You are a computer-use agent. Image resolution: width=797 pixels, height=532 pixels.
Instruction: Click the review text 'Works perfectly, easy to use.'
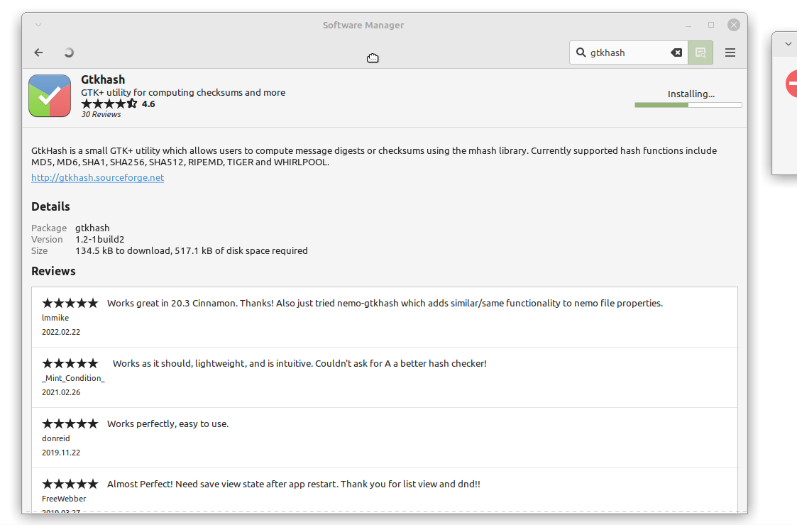[167, 423]
